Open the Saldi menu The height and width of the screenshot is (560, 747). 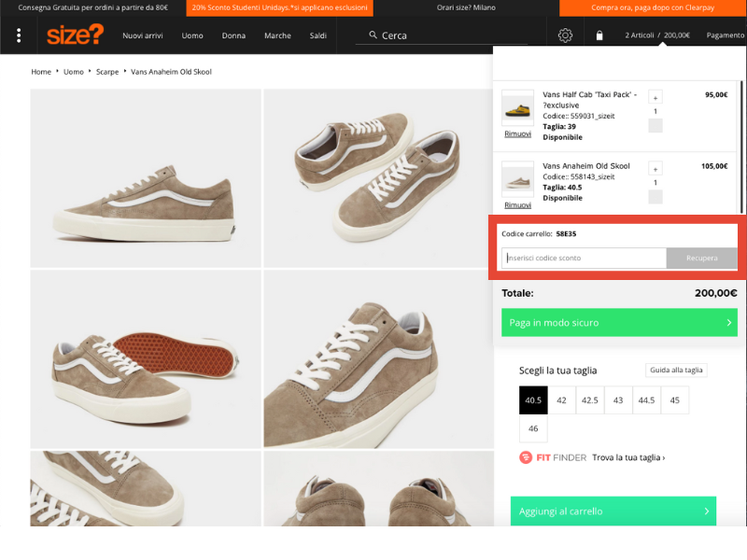point(318,35)
